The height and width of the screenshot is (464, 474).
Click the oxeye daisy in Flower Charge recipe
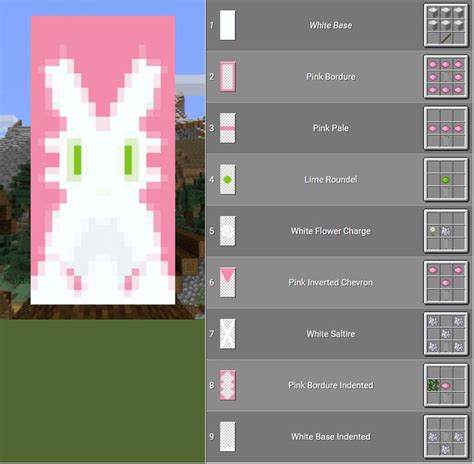[433, 231]
